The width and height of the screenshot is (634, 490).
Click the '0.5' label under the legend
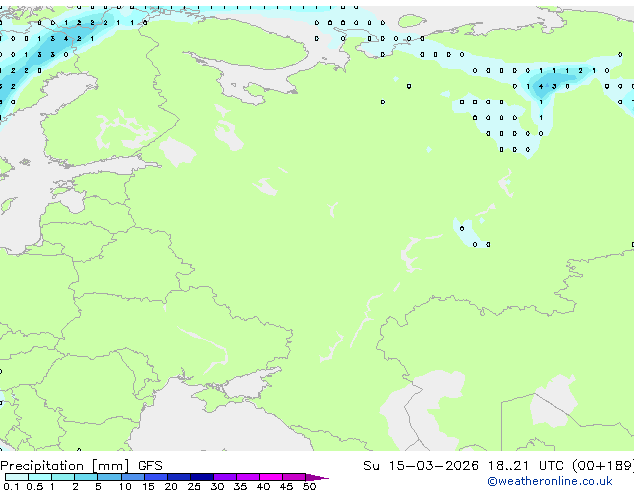tap(35, 486)
